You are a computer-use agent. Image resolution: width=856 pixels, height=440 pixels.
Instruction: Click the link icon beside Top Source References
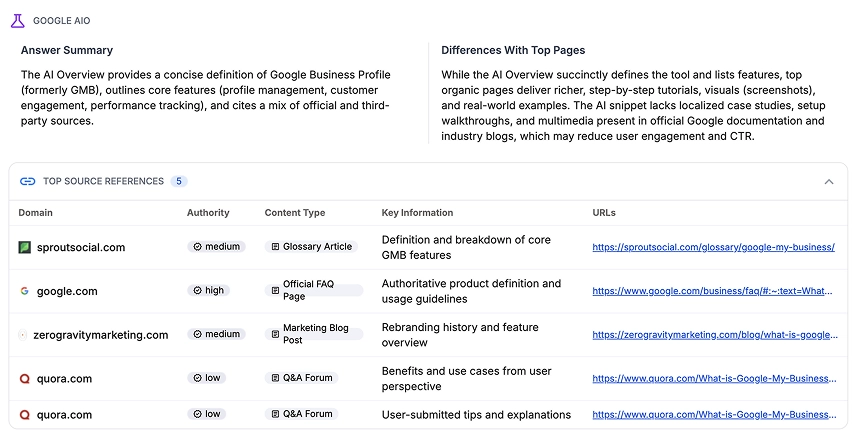click(x=28, y=181)
